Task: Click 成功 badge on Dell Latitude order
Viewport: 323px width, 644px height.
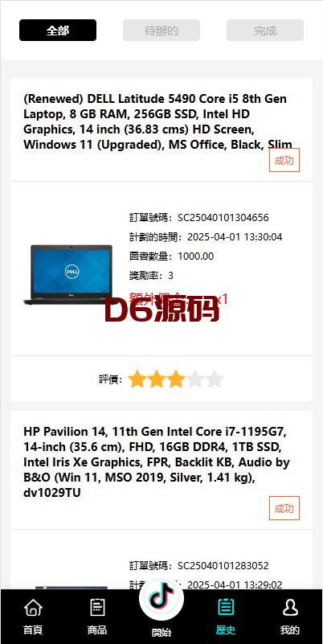Action: 284,160
